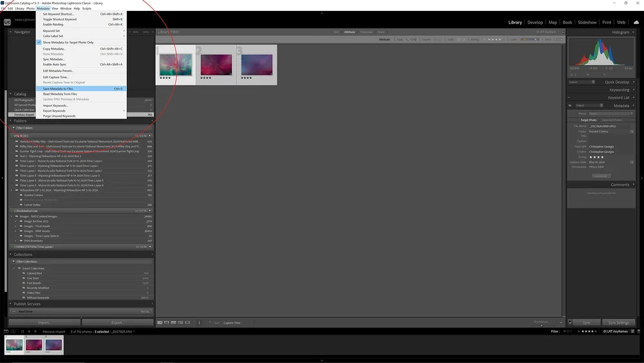Choose Read Metadata from Files
644x363 pixels.
[81, 94]
